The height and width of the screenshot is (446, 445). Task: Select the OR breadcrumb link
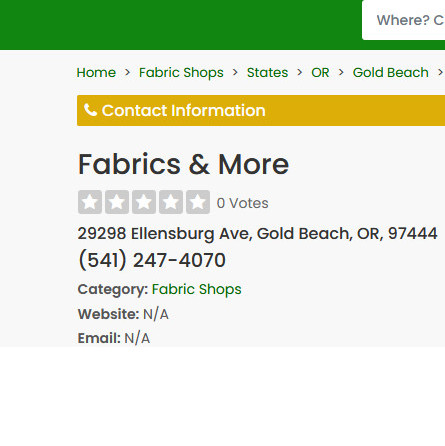pyautogui.click(x=320, y=72)
